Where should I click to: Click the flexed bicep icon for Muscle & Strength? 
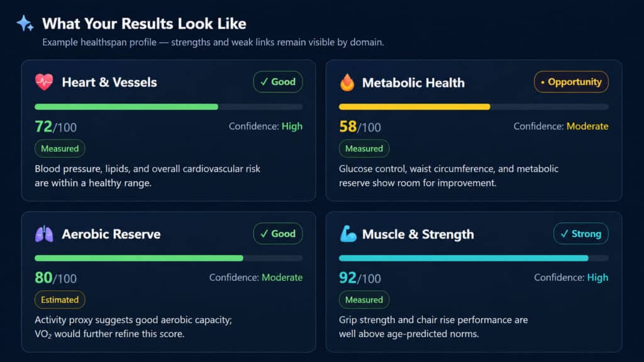348,234
